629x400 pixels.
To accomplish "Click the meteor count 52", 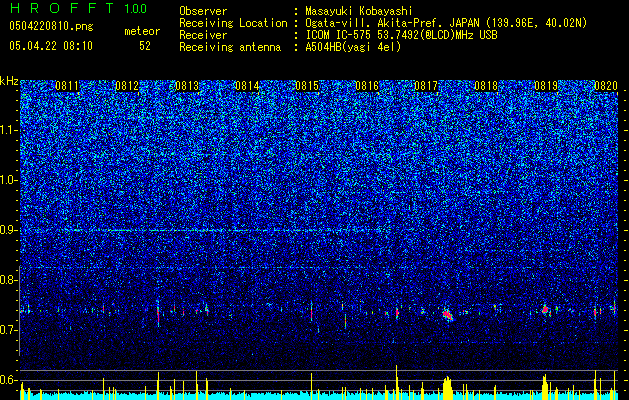I will 145,46.
